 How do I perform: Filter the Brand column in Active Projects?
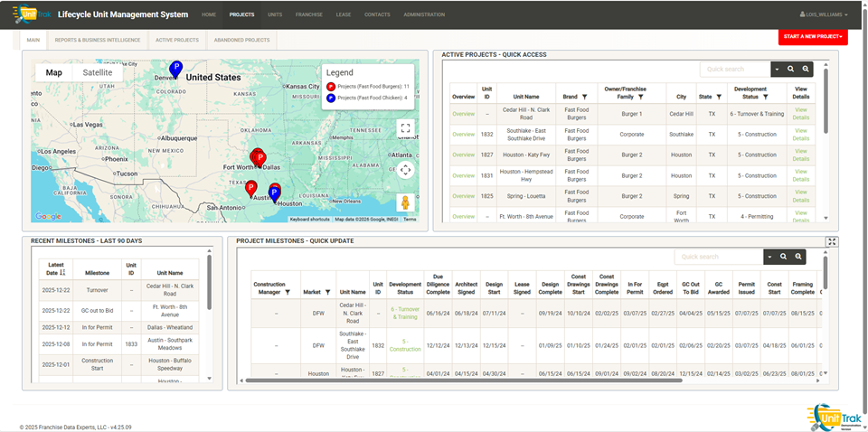click(584, 97)
